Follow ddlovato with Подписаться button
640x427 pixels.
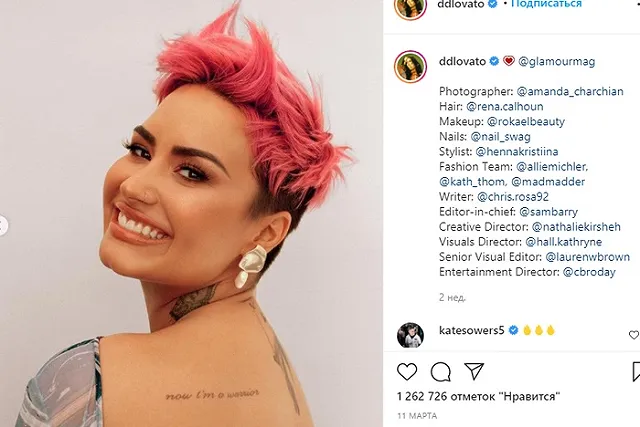tap(546, 4)
